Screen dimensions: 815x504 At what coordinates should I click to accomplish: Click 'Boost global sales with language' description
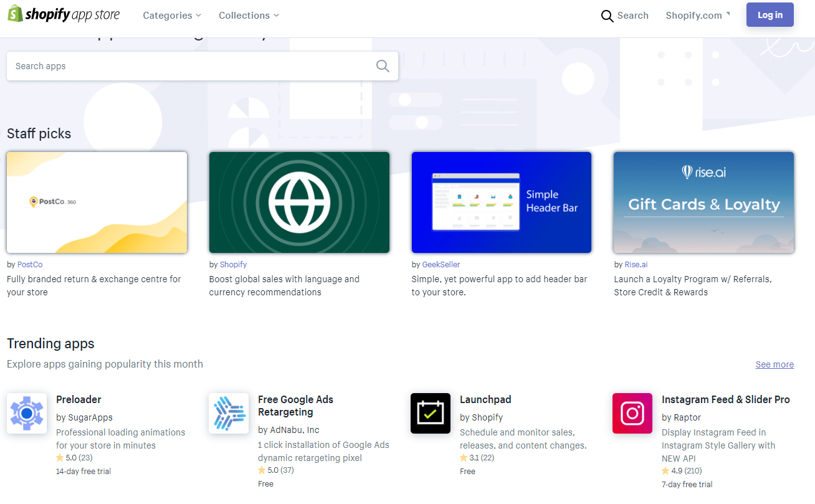click(x=284, y=285)
